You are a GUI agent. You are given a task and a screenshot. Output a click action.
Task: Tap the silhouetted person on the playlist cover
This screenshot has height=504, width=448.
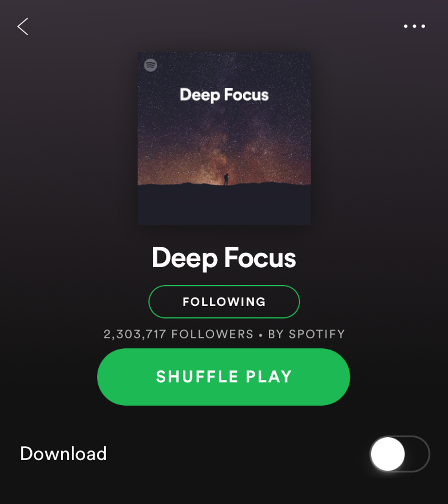pyautogui.click(x=226, y=179)
